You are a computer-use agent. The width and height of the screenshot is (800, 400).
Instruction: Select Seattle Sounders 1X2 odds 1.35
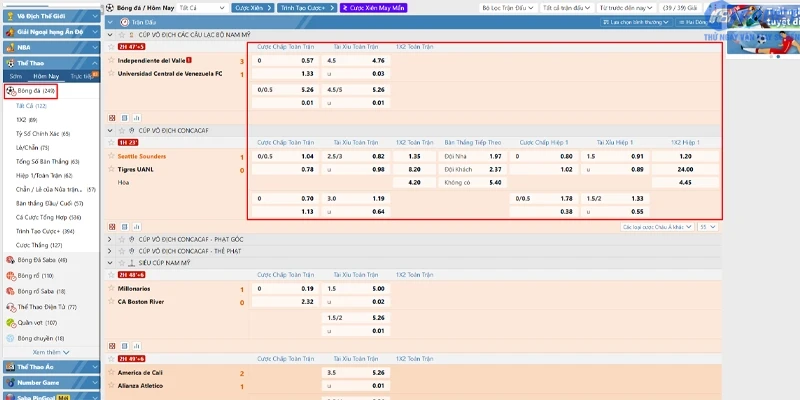[x=414, y=156]
